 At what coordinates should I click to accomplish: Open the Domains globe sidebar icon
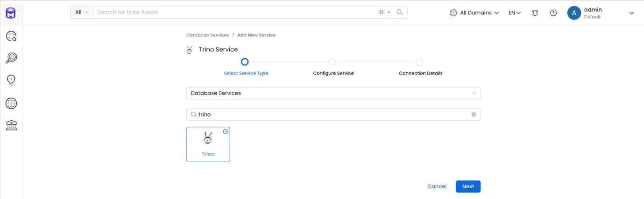coord(11,103)
